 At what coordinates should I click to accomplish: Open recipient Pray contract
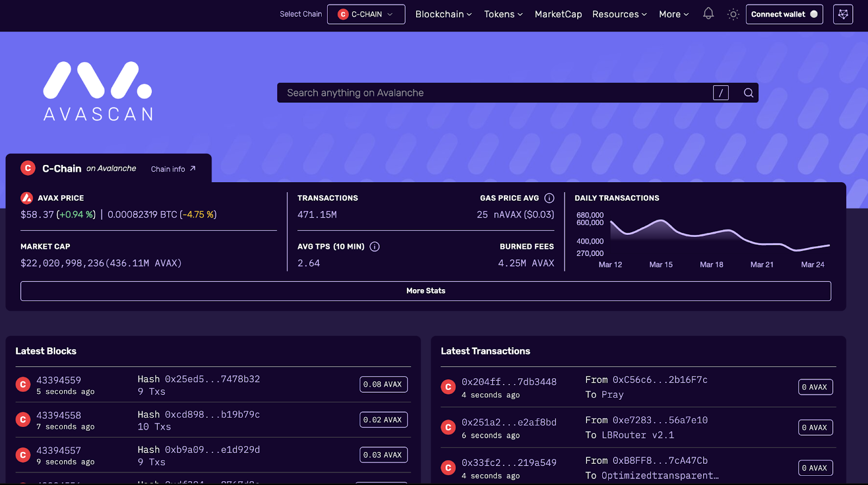tap(612, 395)
